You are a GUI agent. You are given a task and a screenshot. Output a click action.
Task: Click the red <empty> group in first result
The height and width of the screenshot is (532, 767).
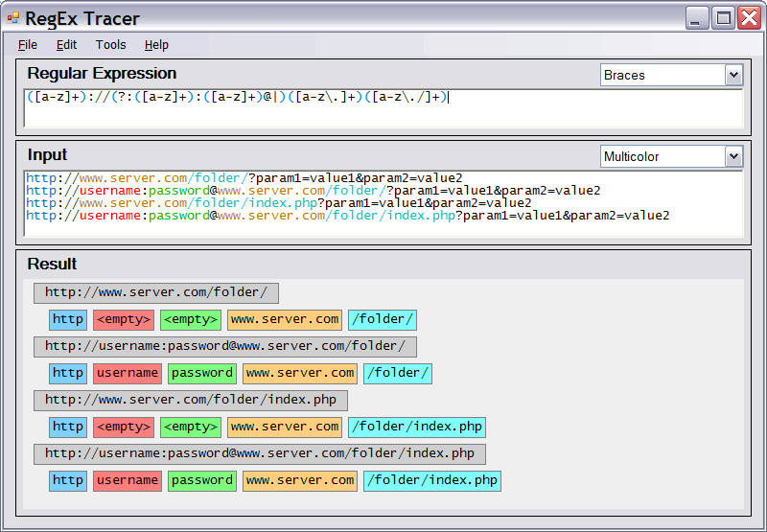[x=124, y=320]
